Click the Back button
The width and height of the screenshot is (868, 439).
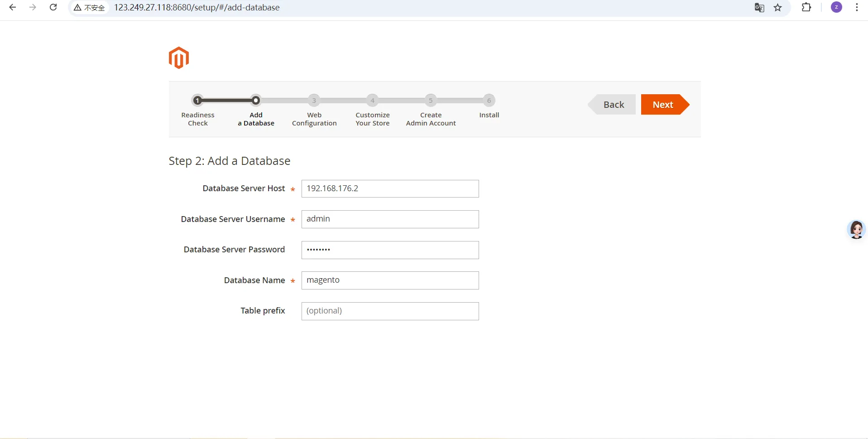coord(614,105)
